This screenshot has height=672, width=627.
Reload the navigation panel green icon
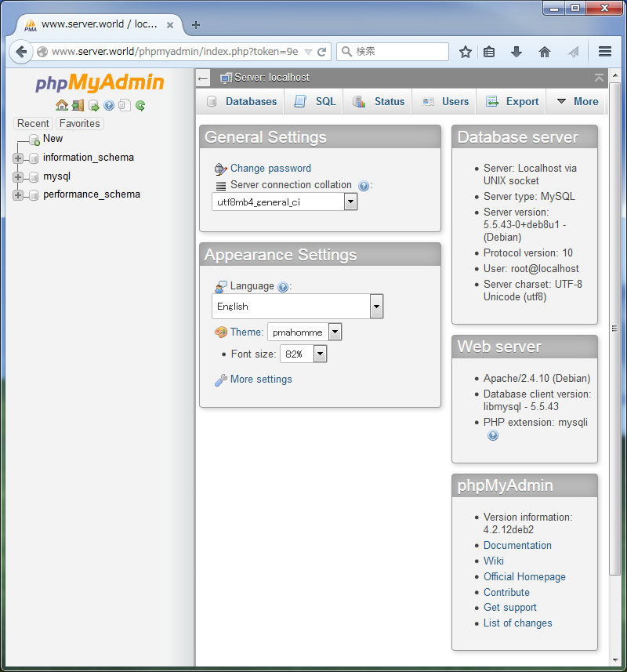coord(140,105)
